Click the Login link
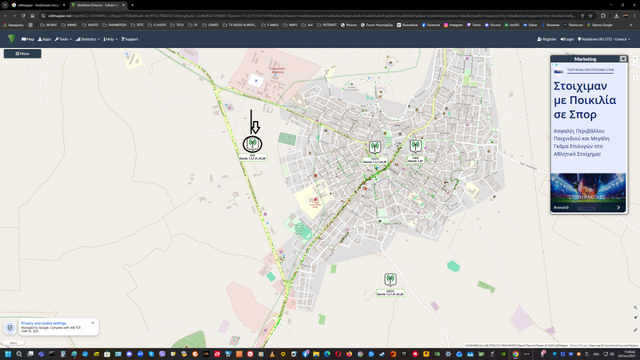 (x=567, y=39)
